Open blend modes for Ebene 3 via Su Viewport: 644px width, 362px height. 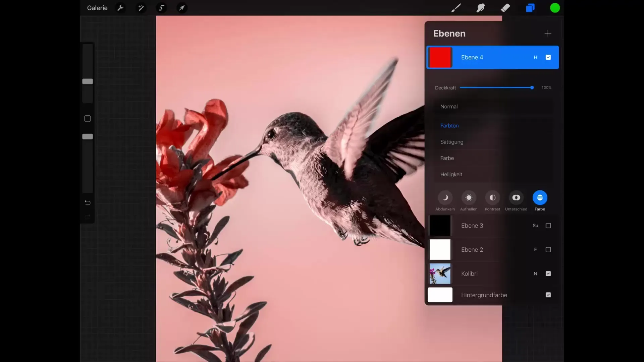click(x=535, y=226)
